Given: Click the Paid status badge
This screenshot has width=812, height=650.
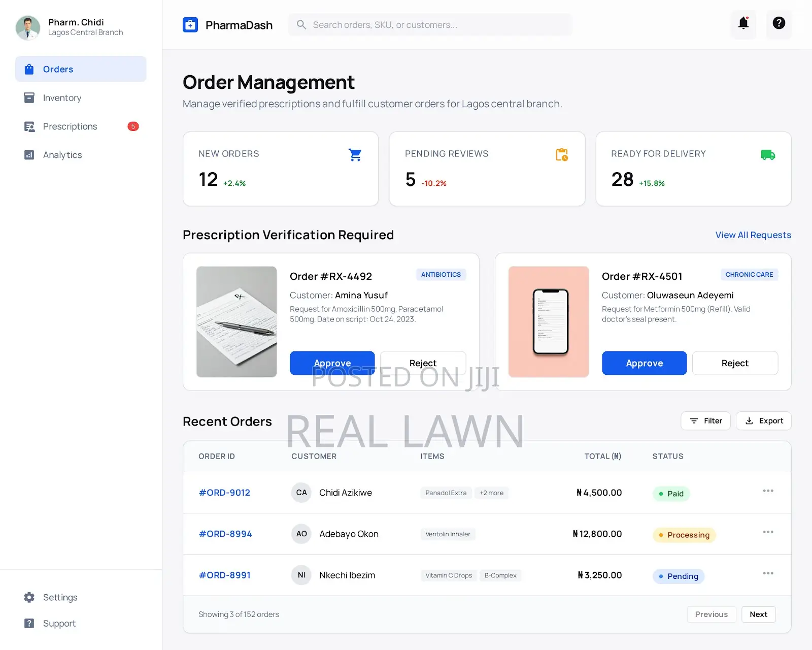Looking at the screenshot, I should [x=671, y=494].
